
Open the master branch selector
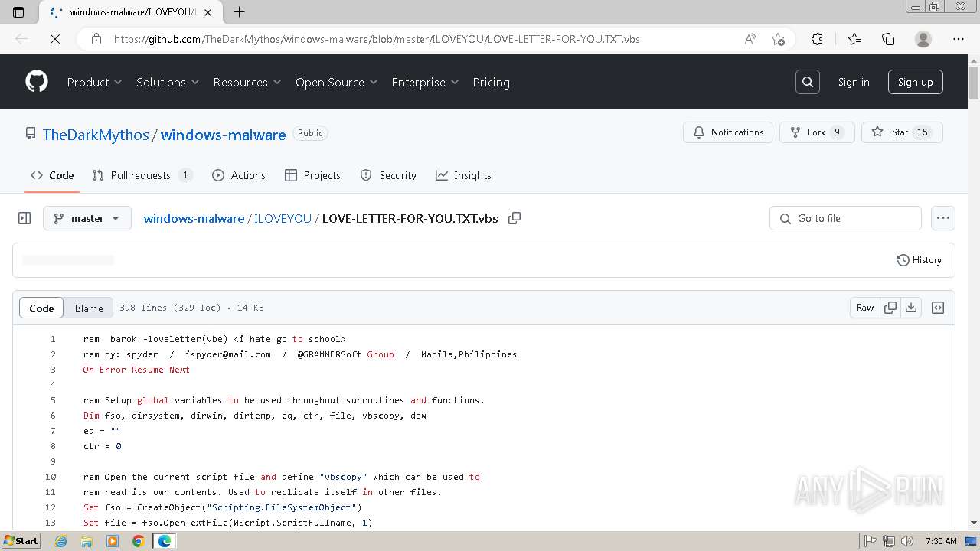click(87, 218)
